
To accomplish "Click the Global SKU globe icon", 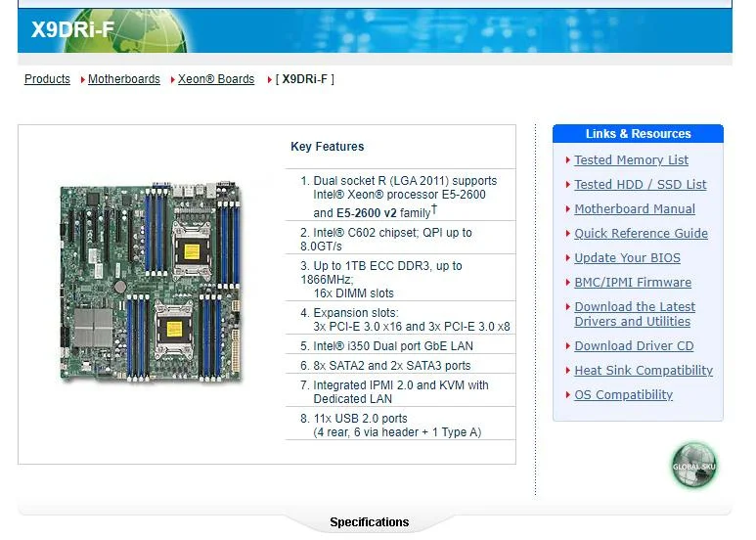I will coord(694,466).
